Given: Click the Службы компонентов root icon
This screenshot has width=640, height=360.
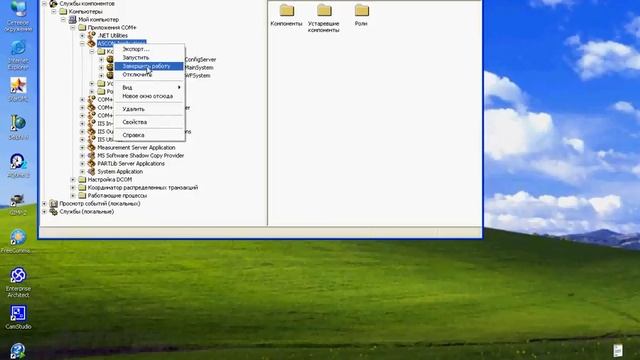Looking at the screenshot, I should (53, 4).
